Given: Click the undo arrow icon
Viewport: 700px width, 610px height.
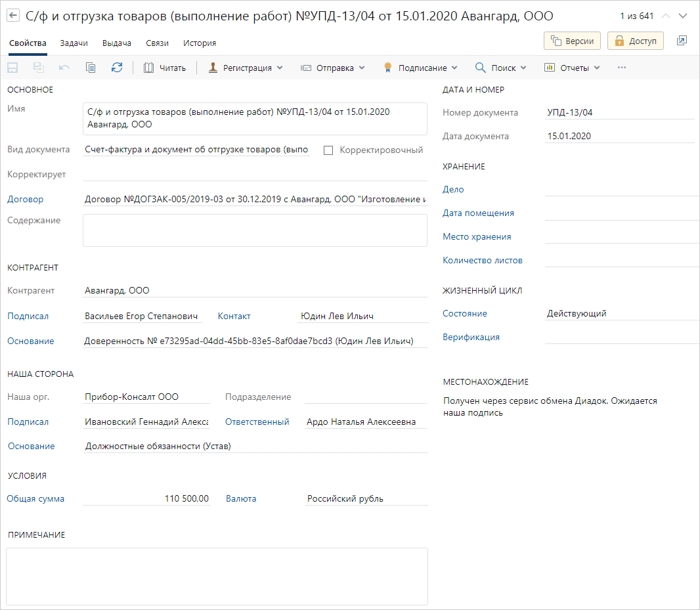Looking at the screenshot, I should pyautogui.click(x=64, y=68).
